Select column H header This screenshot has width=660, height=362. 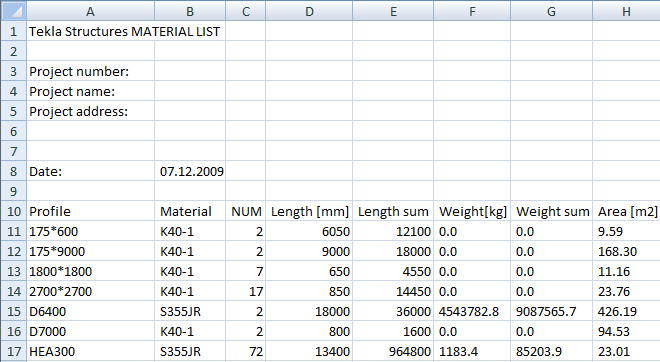pos(626,11)
